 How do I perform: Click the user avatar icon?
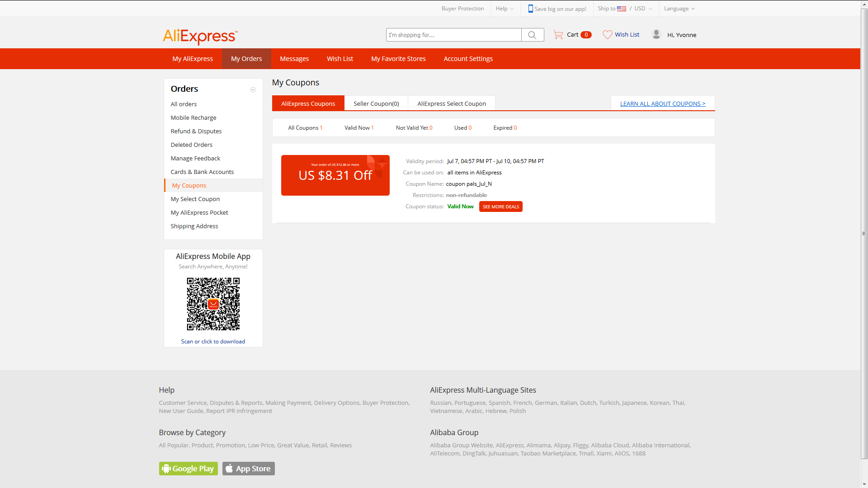coord(656,34)
